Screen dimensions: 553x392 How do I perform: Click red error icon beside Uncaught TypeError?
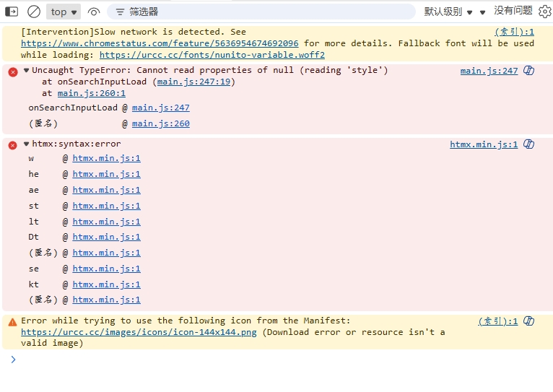(12, 71)
